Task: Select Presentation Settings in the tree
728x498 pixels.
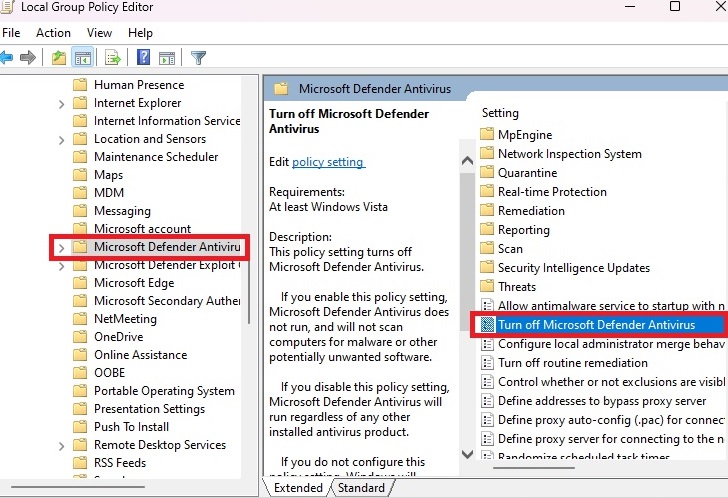Action: [150, 409]
